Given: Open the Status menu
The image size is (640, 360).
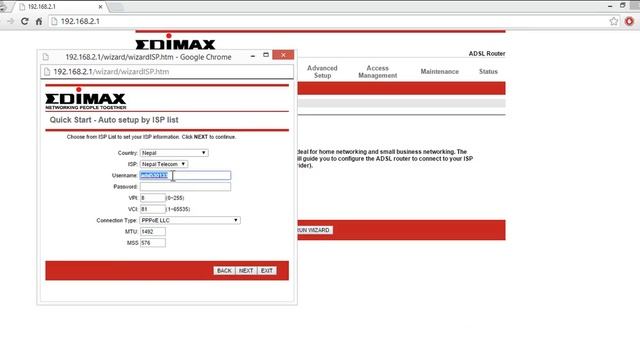Looking at the screenshot, I should (488, 71).
